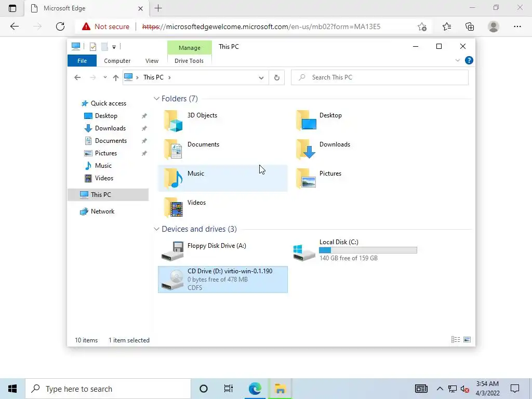Expand the ribbon with chevron
Screen dimensions: 532x399
pos(457,60)
